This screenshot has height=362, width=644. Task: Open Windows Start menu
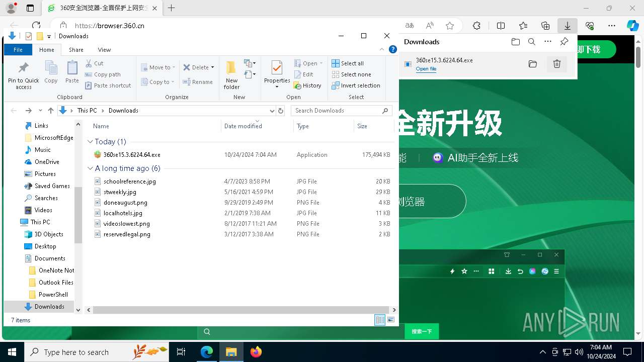pyautogui.click(x=12, y=352)
